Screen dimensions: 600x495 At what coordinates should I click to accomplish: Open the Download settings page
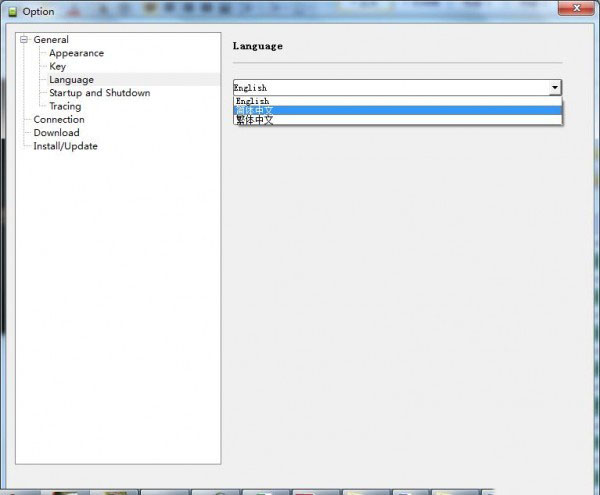[x=57, y=133]
